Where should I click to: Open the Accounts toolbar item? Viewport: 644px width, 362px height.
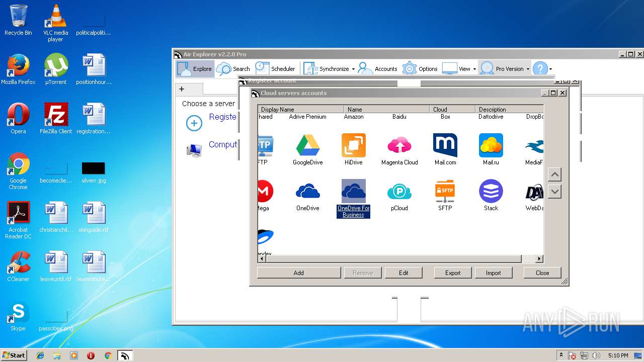[378, 69]
